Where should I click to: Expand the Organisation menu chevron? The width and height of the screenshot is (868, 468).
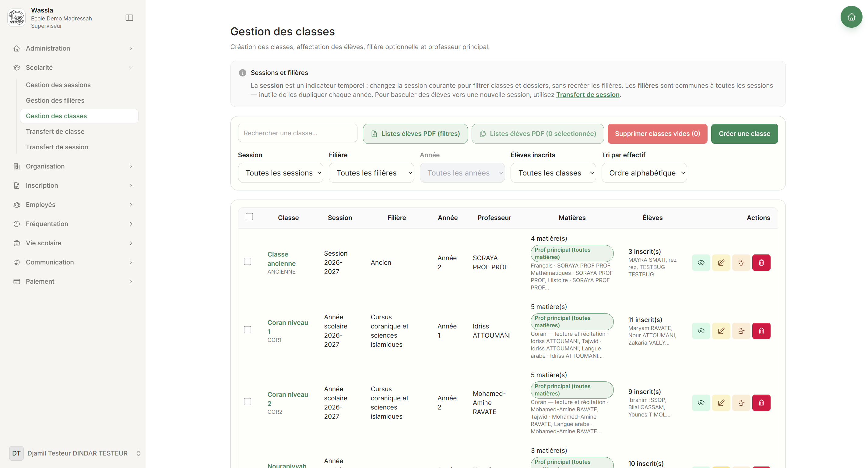pyautogui.click(x=131, y=166)
